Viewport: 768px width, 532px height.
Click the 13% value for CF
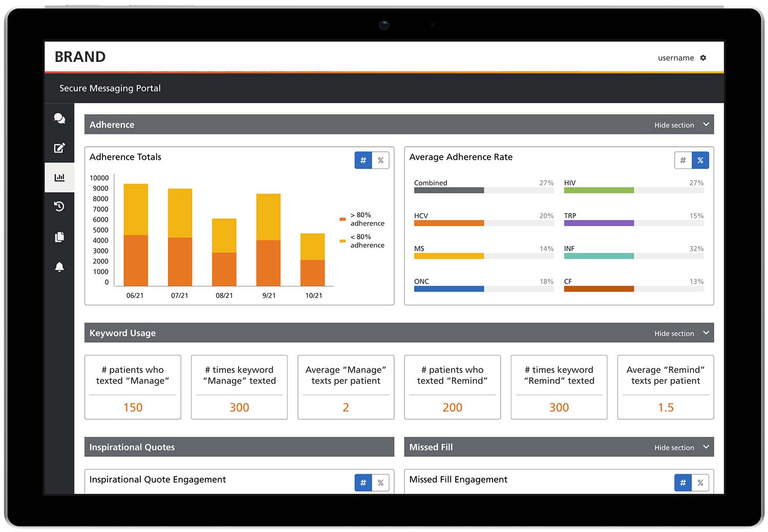coord(696,281)
